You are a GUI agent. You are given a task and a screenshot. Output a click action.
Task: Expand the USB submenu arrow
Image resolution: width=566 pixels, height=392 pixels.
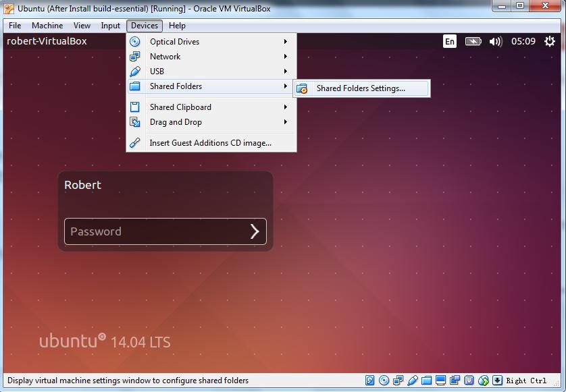point(286,72)
